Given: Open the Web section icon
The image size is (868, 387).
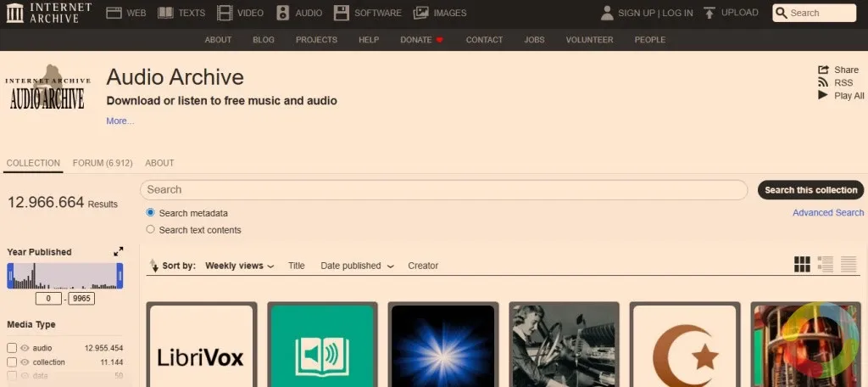Looking at the screenshot, I should tap(114, 13).
